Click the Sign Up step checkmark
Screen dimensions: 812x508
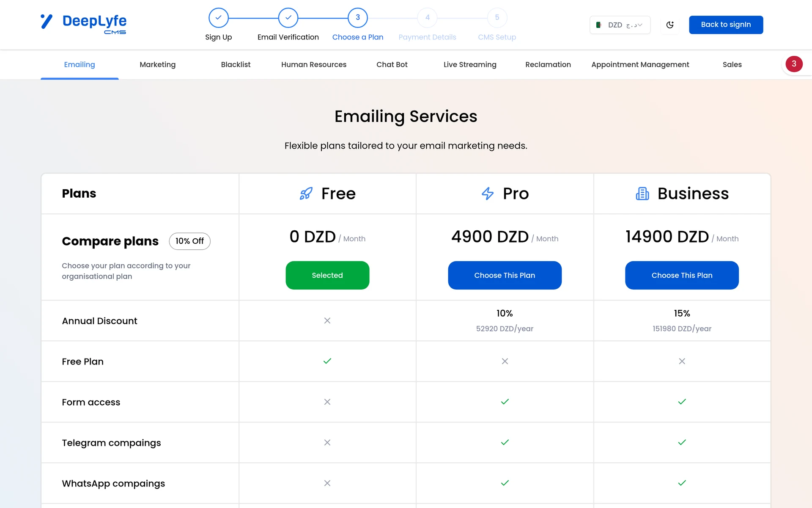pyautogui.click(x=219, y=18)
